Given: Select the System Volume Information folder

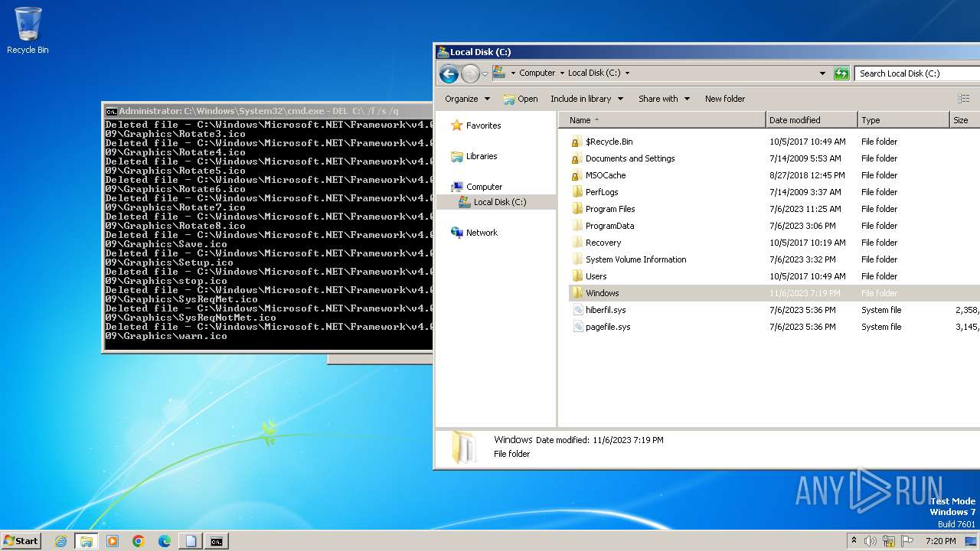Looking at the screenshot, I should 629,259.
